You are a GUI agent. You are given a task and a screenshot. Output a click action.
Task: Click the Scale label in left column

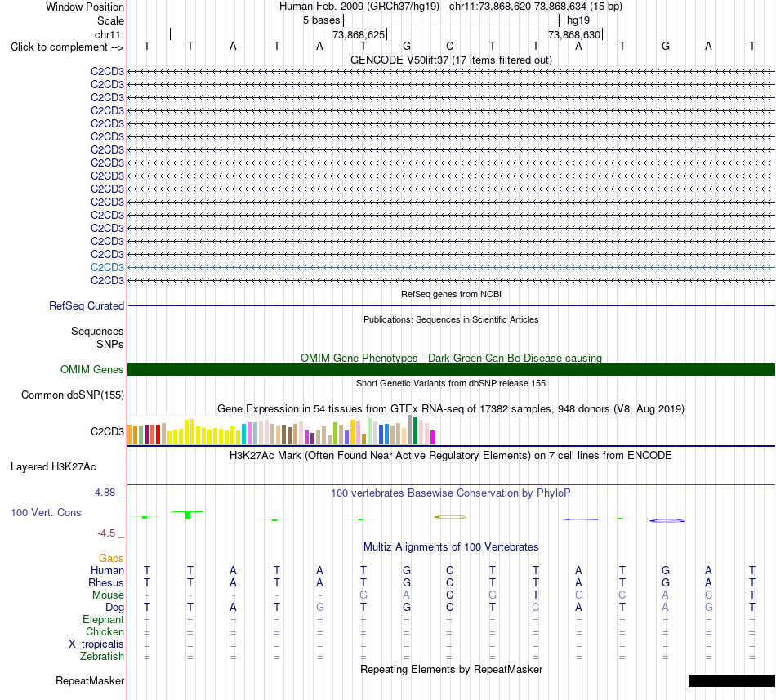tap(110, 20)
